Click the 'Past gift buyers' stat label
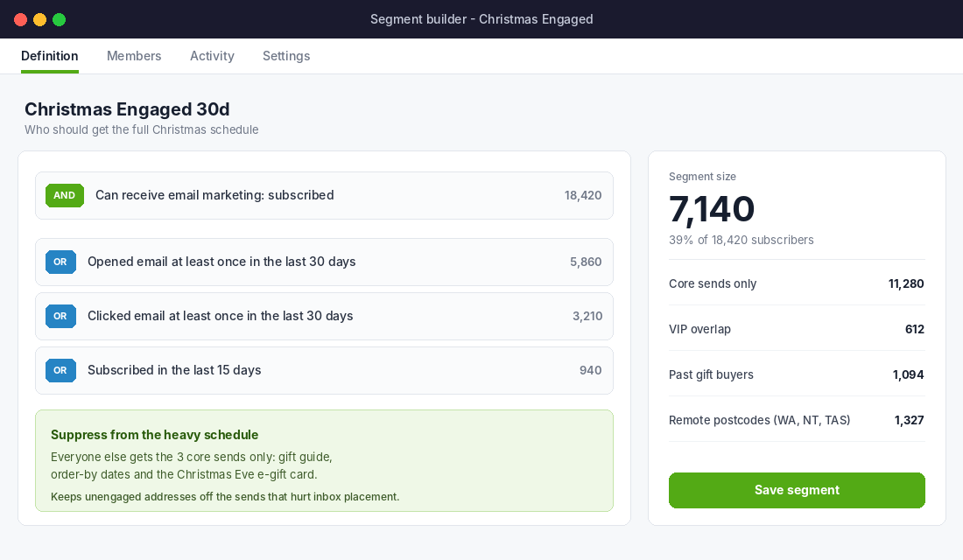The width and height of the screenshot is (963, 560). (x=711, y=374)
